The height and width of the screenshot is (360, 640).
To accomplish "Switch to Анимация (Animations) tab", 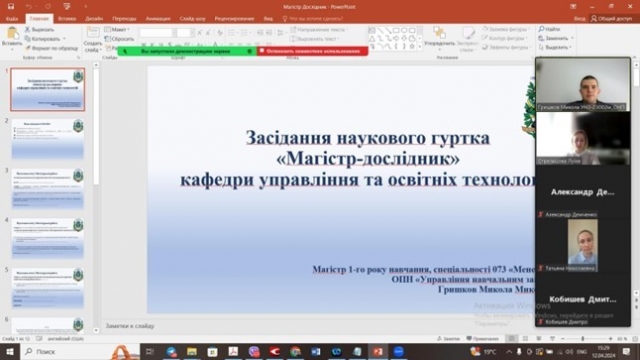I will pos(158,19).
